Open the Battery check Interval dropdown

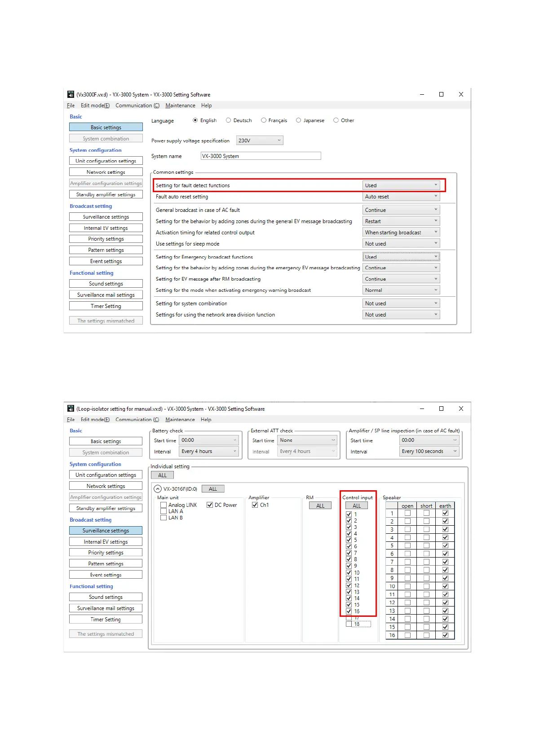(208, 452)
